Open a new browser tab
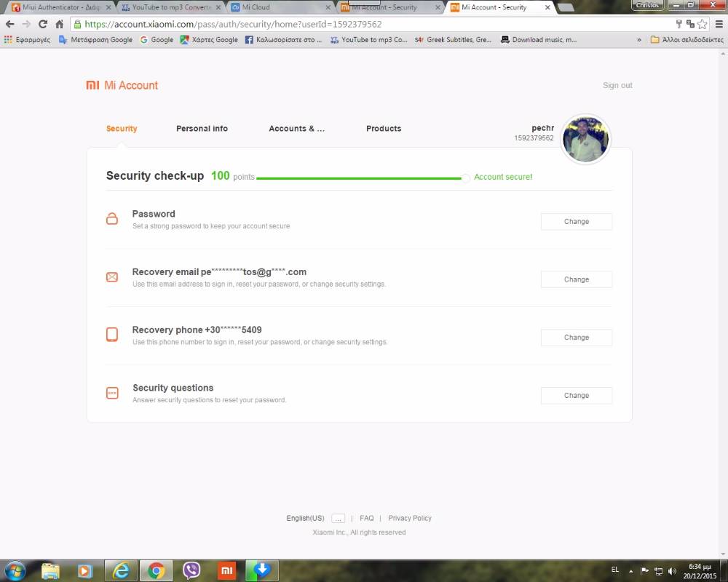The image size is (728, 582). pos(565,7)
